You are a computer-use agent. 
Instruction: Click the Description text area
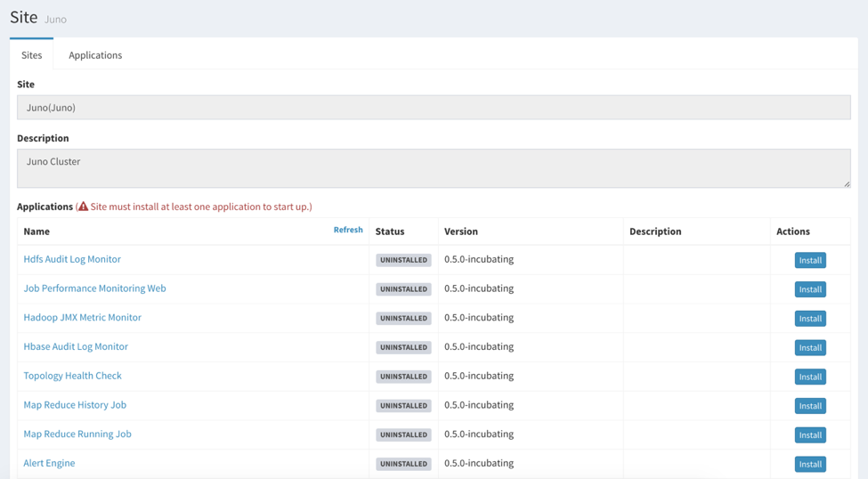pyautogui.click(x=434, y=168)
